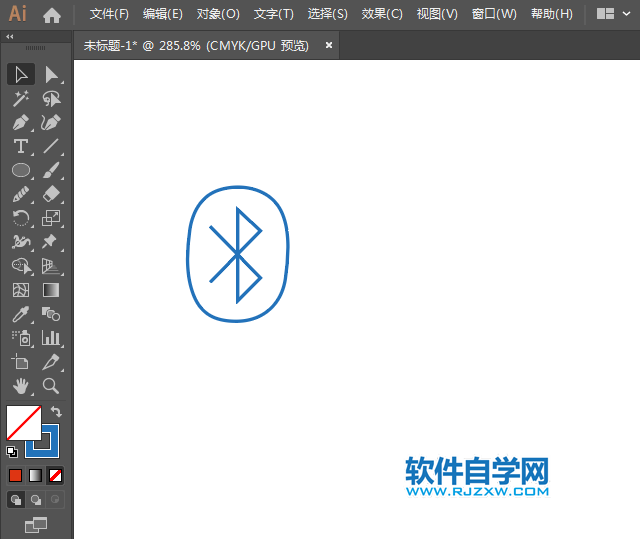640x539 pixels.
Task: Select the Eraser tool
Action: (51, 194)
